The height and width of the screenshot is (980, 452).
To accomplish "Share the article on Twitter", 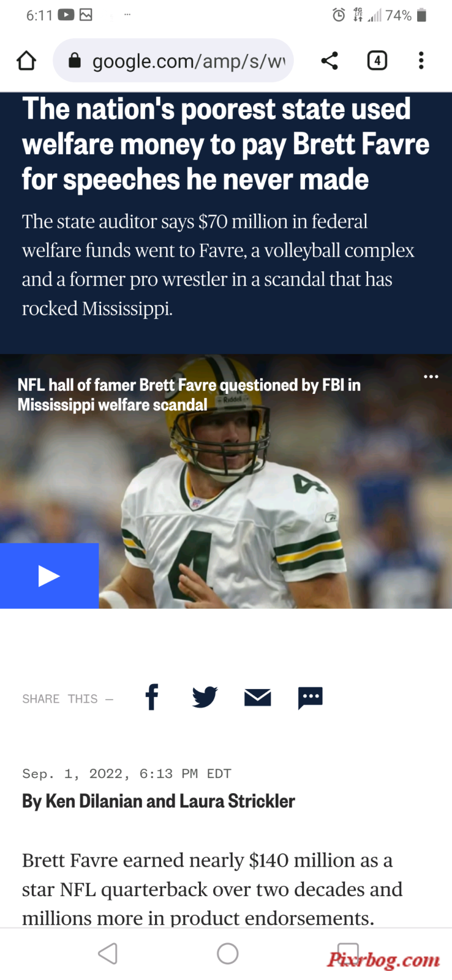I will pos(205,697).
